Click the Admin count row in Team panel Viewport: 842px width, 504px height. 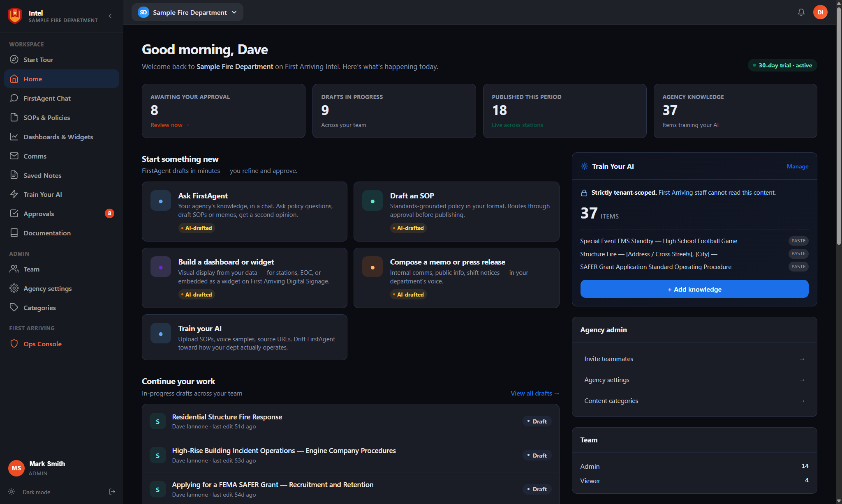point(694,466)
